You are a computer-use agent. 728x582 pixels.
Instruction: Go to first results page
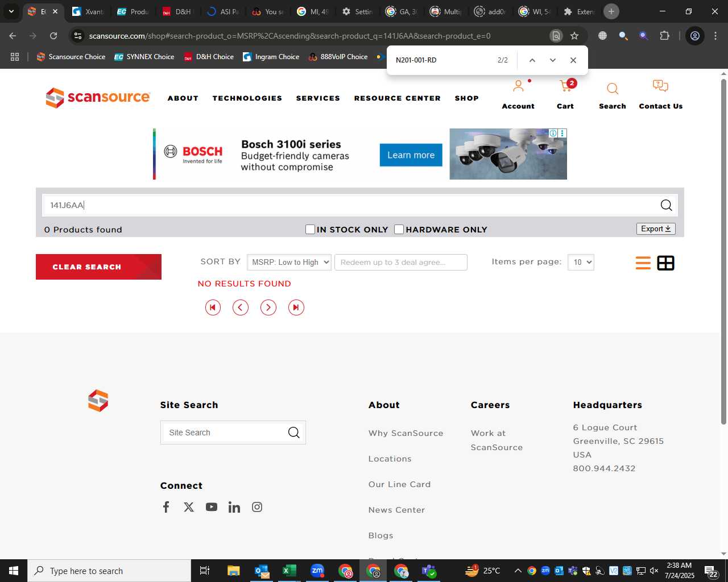click(213, 307)
